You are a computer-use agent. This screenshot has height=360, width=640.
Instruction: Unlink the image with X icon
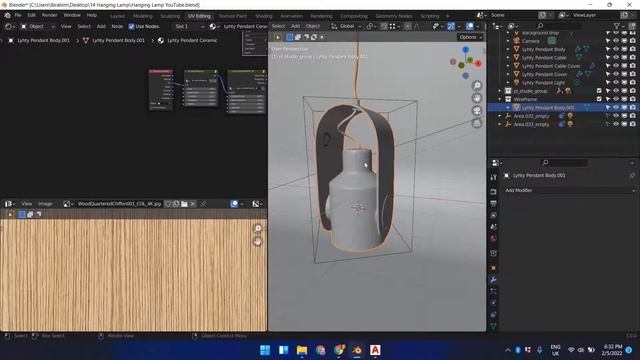point(193,204)
